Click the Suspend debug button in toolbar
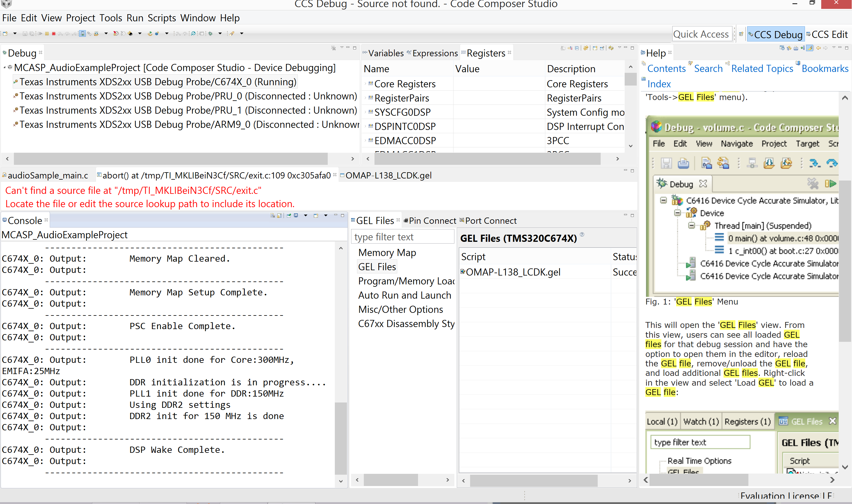 (x=47, y=34)
